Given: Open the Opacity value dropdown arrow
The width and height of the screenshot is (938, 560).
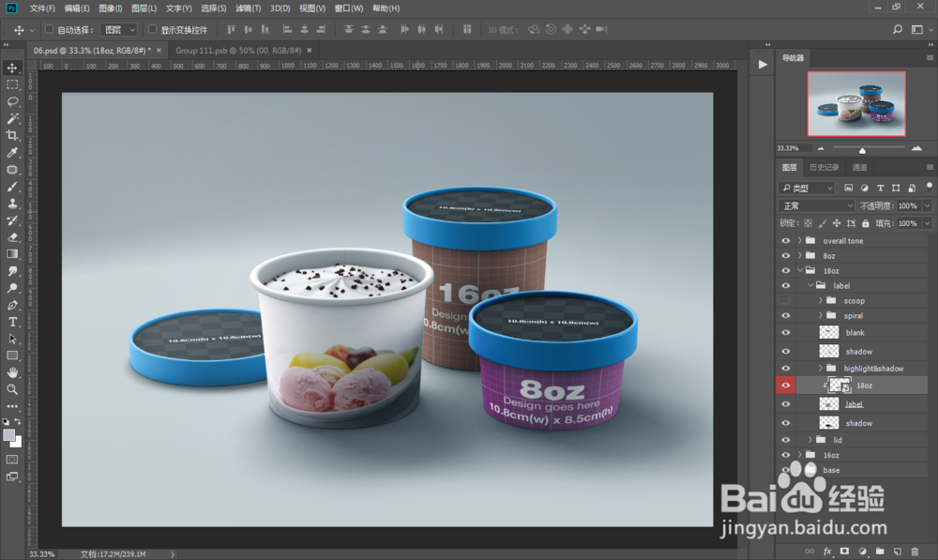Looking at the screenshot, I should pyautogui.click(x=928, y=205).
